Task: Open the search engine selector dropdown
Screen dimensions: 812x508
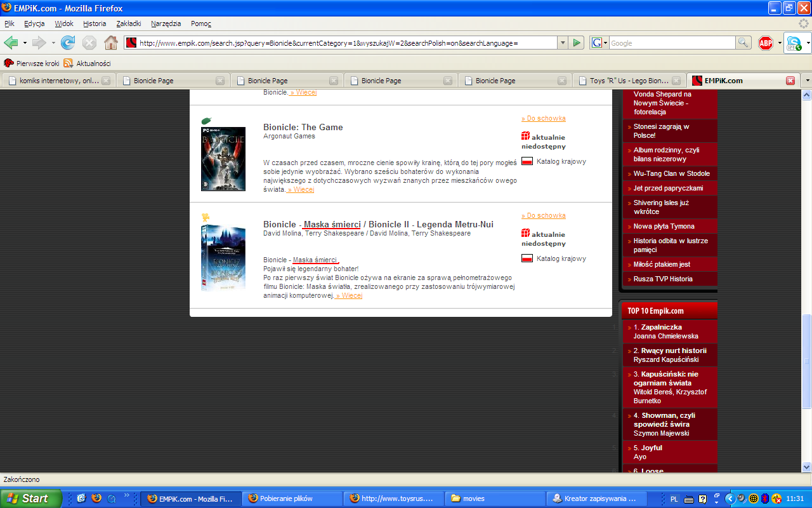Action: click(599, 43)
